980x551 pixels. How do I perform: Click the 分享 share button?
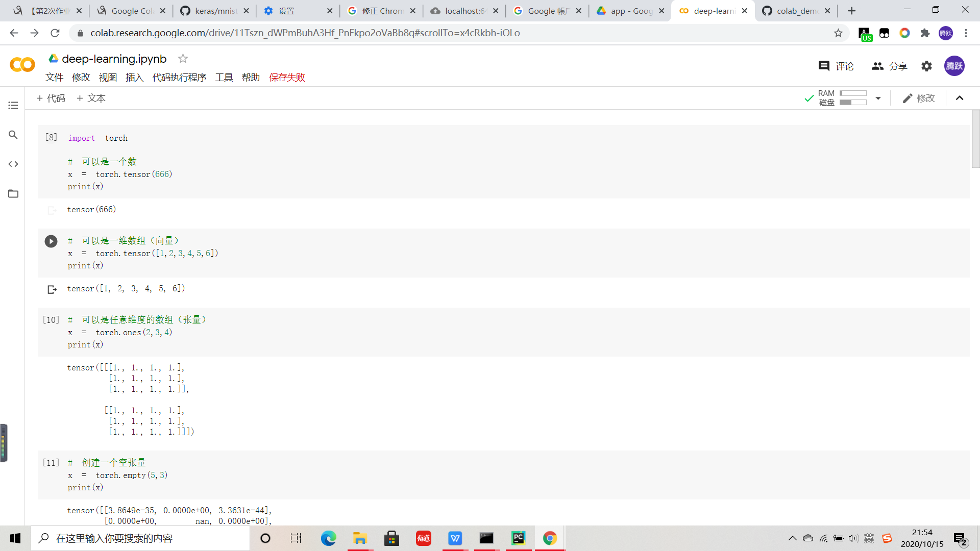[x=890, y=66]
